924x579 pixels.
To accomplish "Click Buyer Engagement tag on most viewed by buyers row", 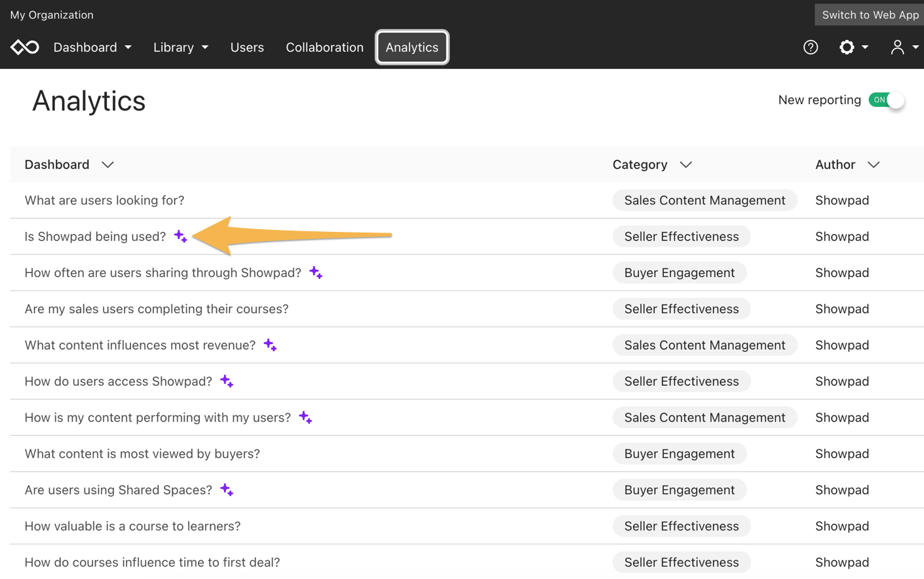I will (680, 454).
